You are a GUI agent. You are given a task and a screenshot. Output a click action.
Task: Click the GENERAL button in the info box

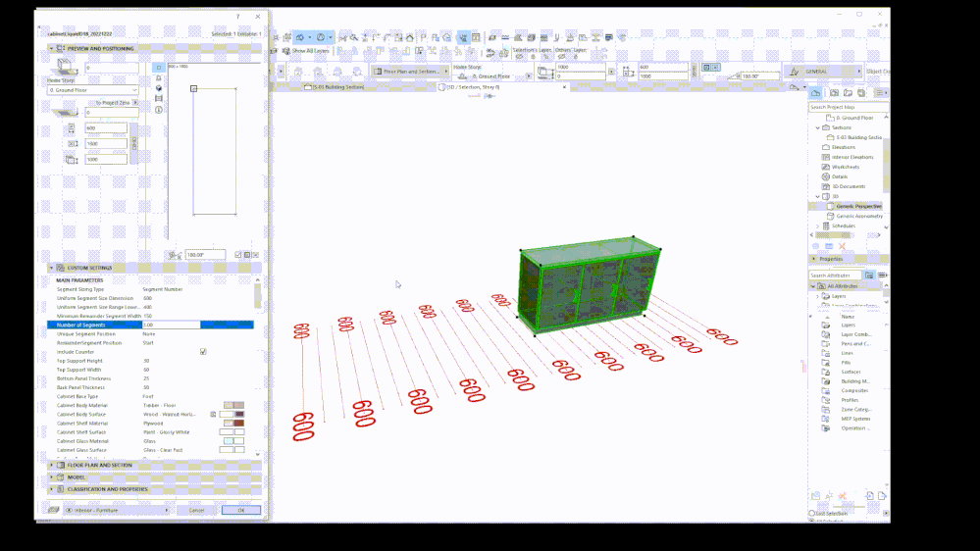[x=823, y=72]
